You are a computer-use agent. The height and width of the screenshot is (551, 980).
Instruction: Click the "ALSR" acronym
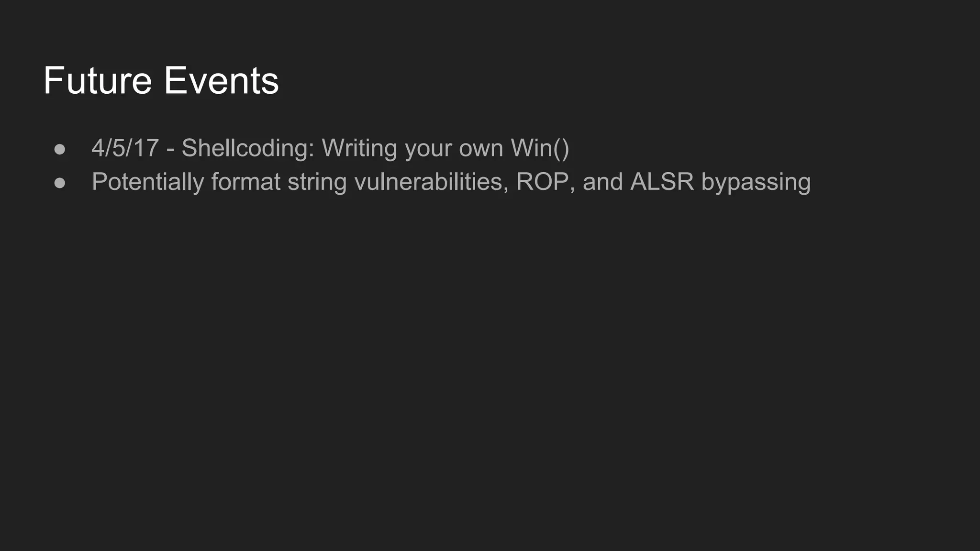click(x=662, y=182)
